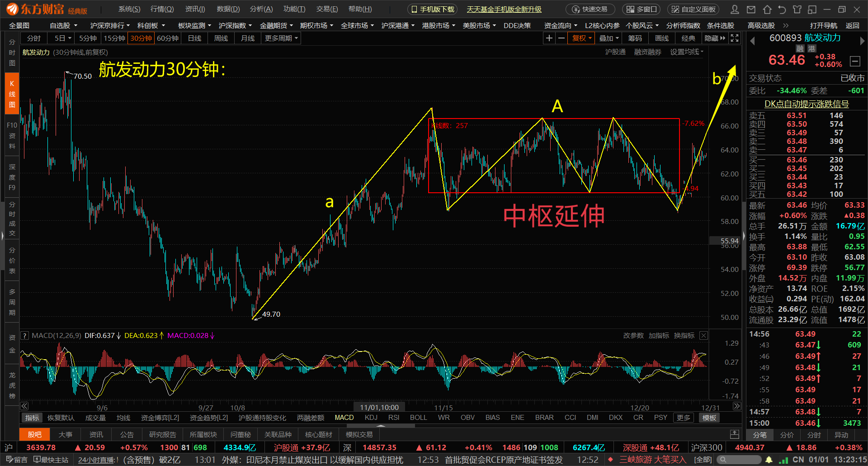Screen dimensions: 868x466
Task: Select the RSI indicator
Action: coord(394,417)
